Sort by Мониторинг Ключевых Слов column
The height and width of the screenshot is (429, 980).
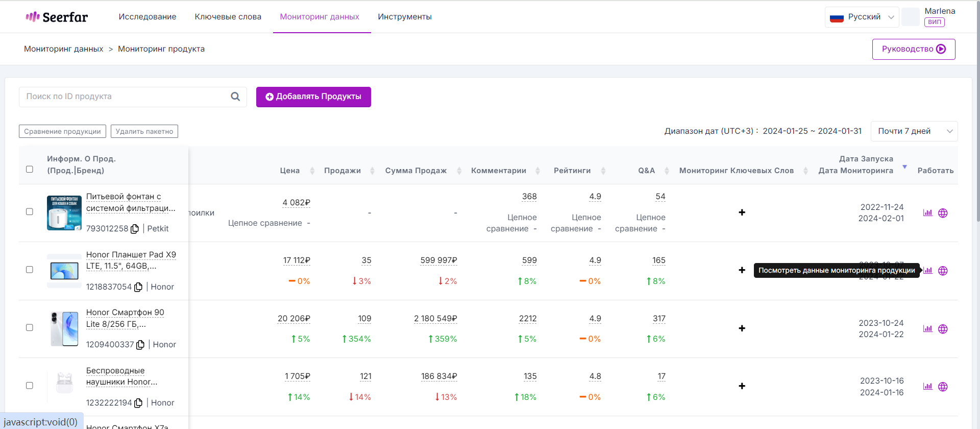point(805,171)
